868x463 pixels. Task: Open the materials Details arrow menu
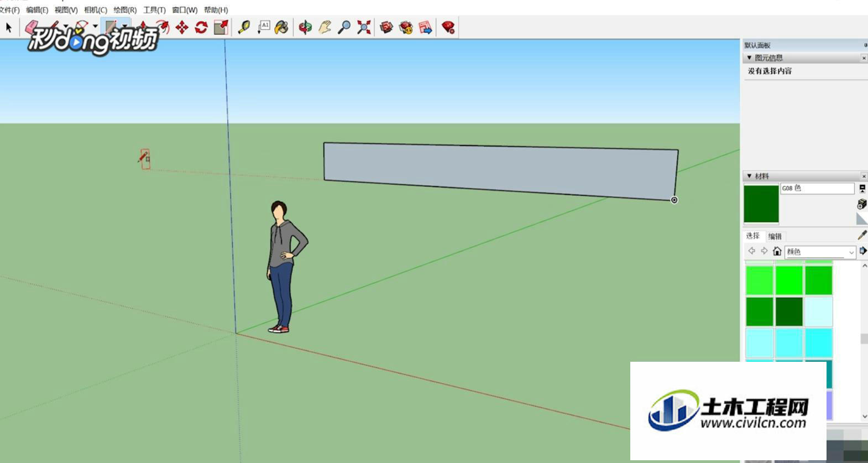pyautogui.click(x=863, y=251)
